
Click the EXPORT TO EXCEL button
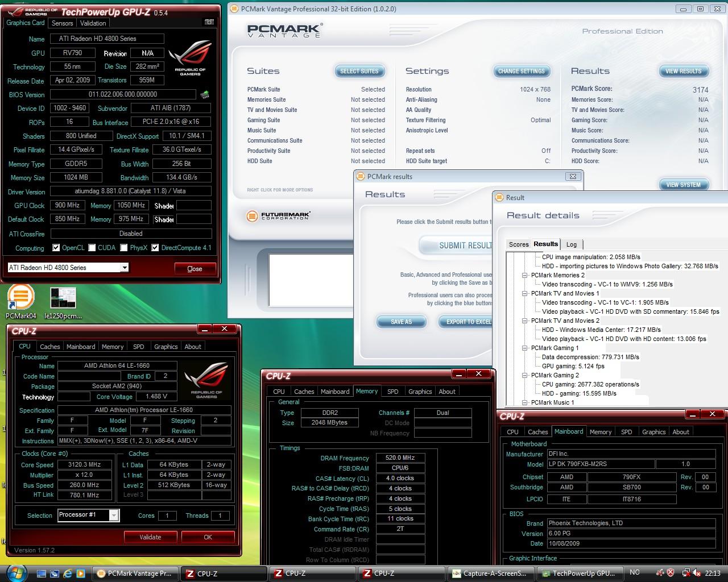point(466,322)
